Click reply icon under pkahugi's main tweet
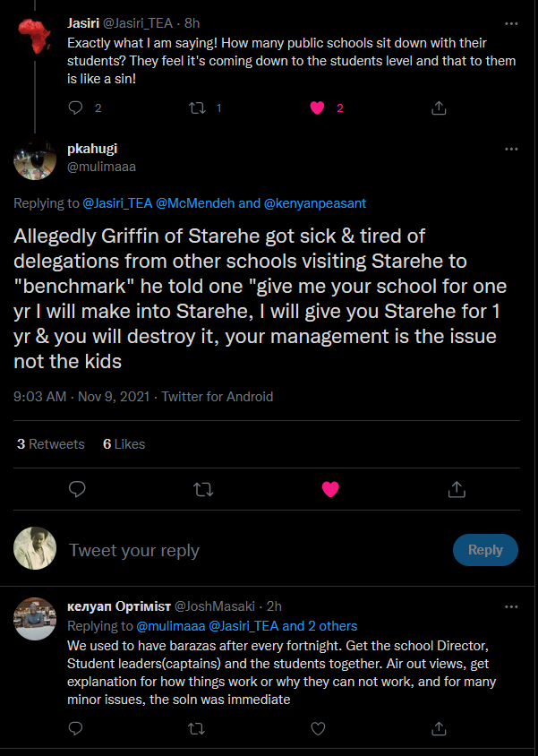 click(78, 489)
